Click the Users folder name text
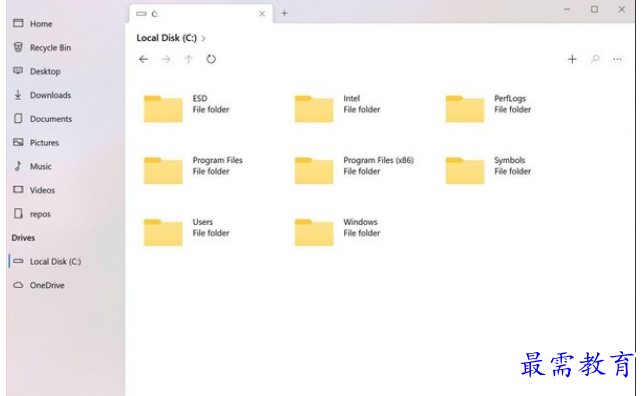Viewport: 642px width, 396px height. (x=203, y=222)
